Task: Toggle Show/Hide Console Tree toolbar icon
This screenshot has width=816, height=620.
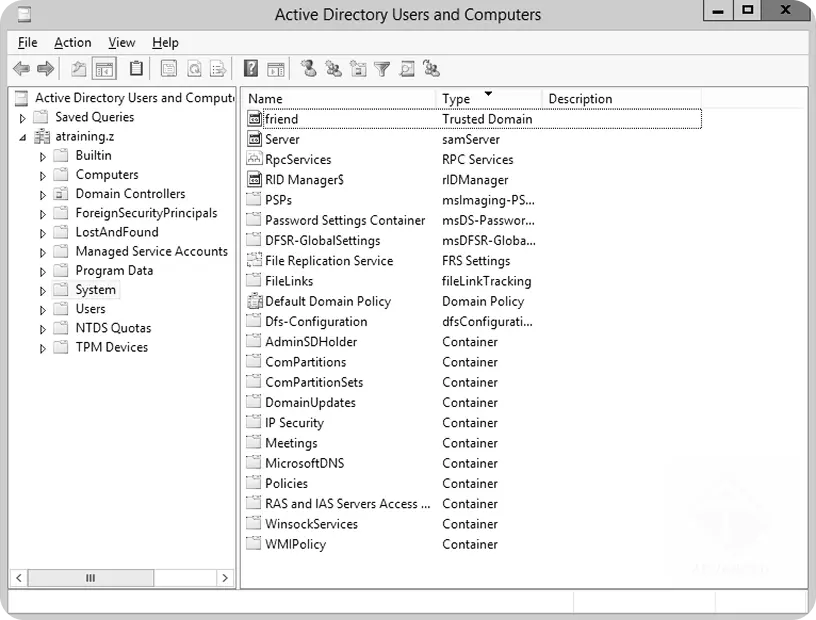Action: [x=104, y=68]
